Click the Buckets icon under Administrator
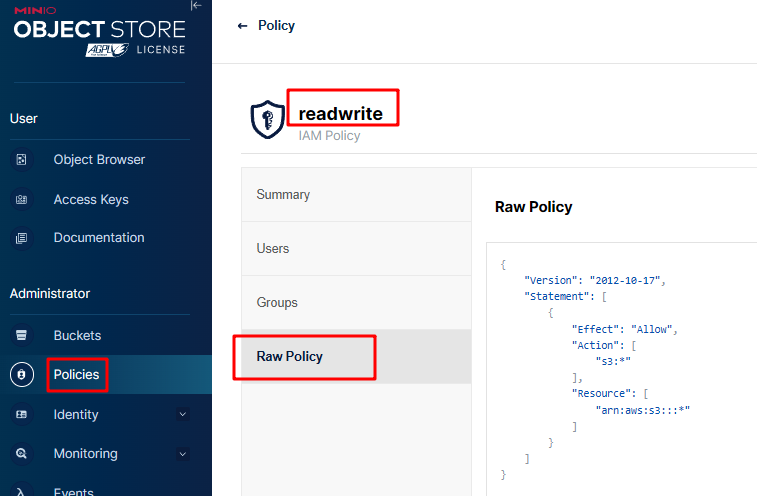Image resolution: width=757 pixels, height=496 pixels. pos(22,336)
